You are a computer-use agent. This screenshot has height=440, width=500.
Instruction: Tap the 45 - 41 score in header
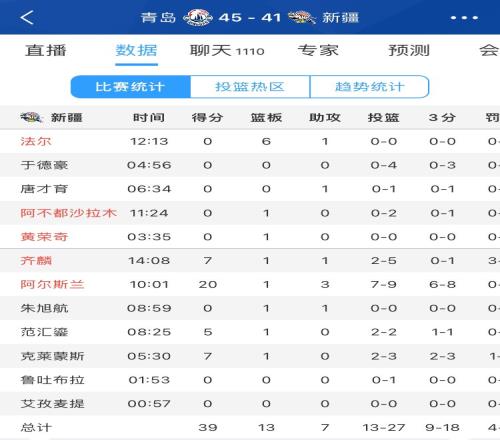250,17
